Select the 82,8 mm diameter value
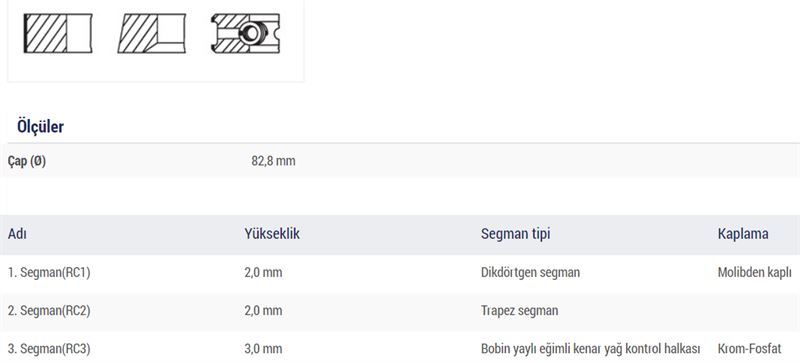This screenshot has width=800, height=363. [x=273, y=161]
